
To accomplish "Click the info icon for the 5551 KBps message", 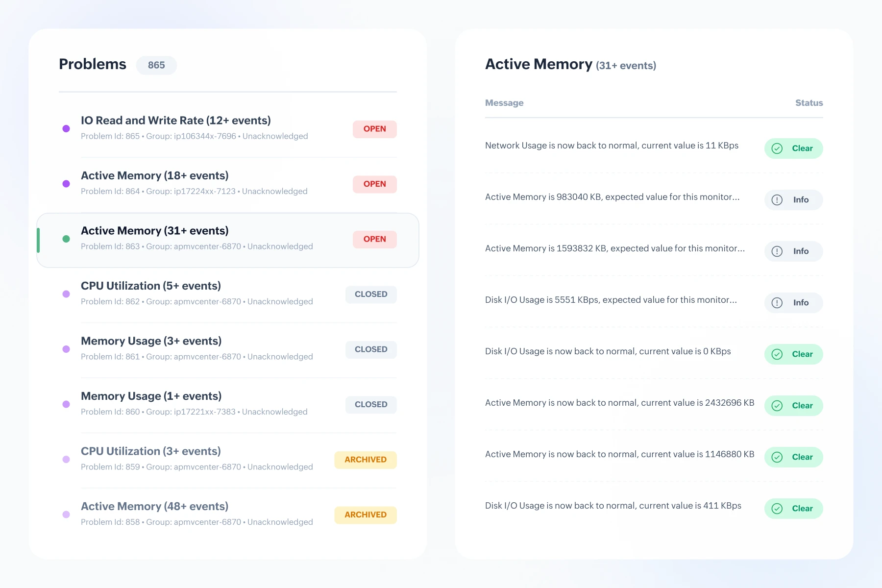I will click(x=777, y=303).
